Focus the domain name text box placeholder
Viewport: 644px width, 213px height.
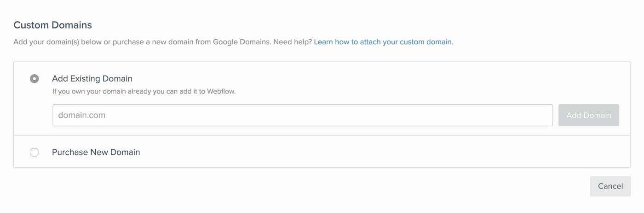coord(81,115)
